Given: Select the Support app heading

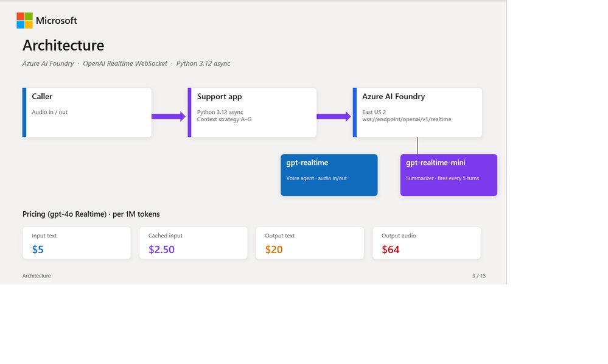Looking at the screenshot, I should 220,97.
